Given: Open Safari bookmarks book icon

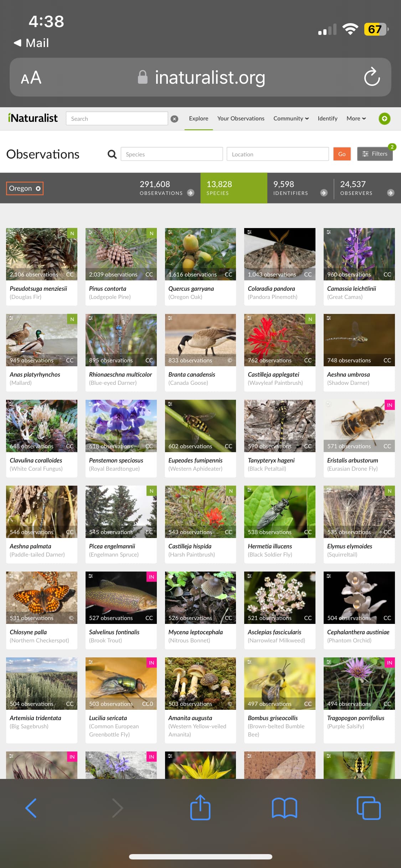Looking at the screenshot, I should point(284,808).
